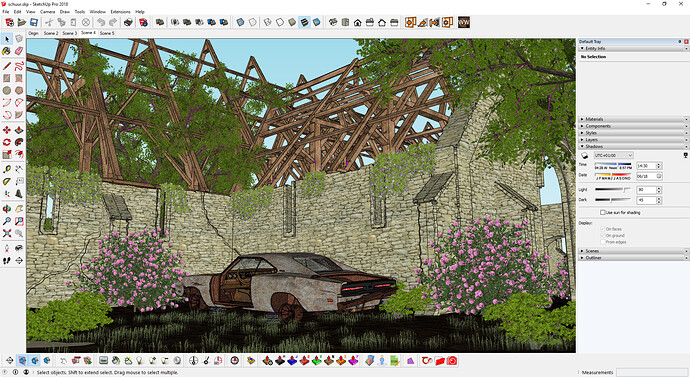Activate the Line pencil tool
Image resolution: width=690 pixels, height=377 pixels.
7,66
